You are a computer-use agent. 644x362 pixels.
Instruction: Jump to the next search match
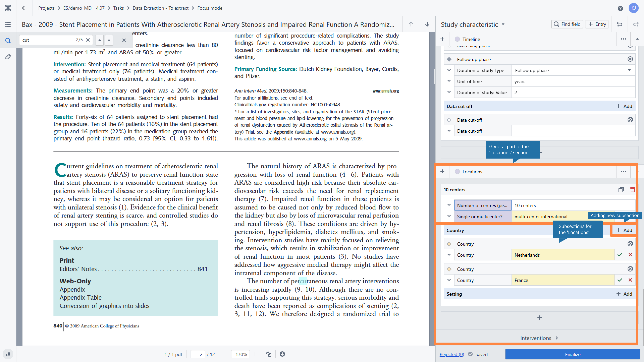[x=109, y=40]
